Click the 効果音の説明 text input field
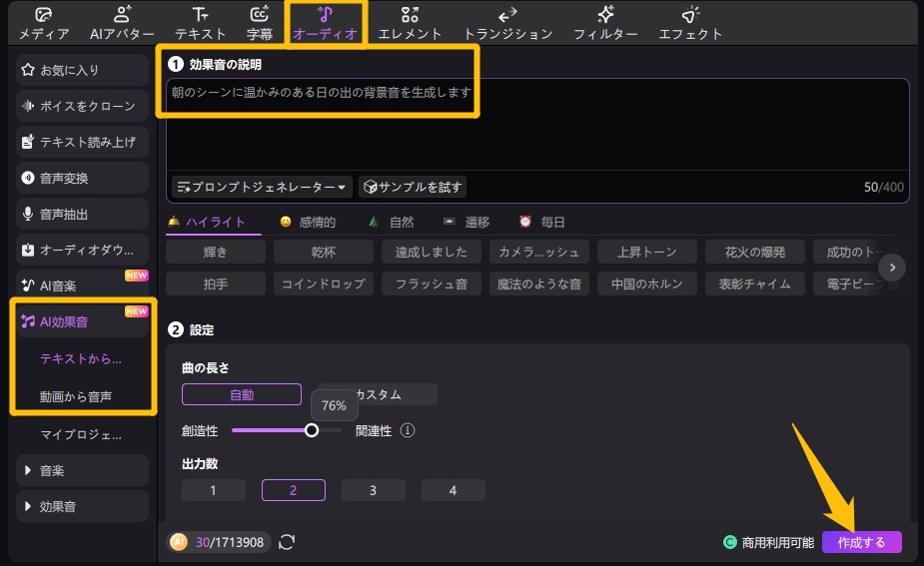The image size is (924, 566). pyautogui.click(x=537, y=130)
